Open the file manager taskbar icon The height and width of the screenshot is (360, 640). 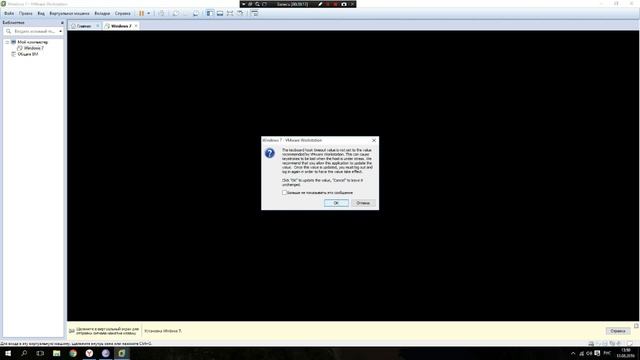tap(57, 353)
